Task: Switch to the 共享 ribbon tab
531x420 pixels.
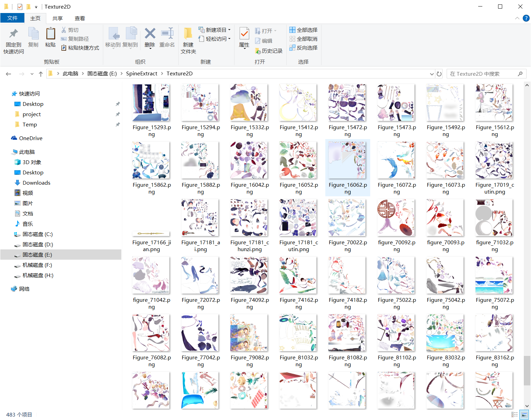Action: (x=58, y=18)
